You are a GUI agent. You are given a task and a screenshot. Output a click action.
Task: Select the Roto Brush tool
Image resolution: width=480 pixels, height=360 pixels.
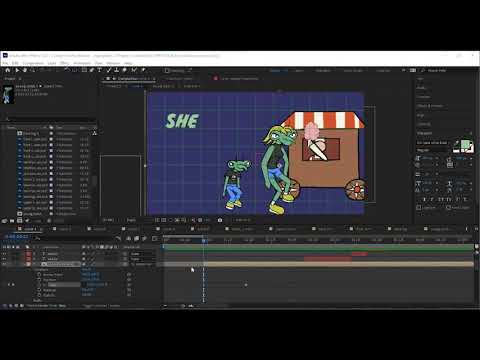134,70
